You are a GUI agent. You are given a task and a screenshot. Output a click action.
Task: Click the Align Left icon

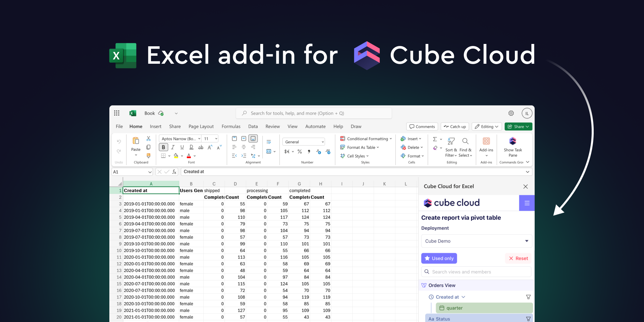pyautogui.click(x=234, y=147)
